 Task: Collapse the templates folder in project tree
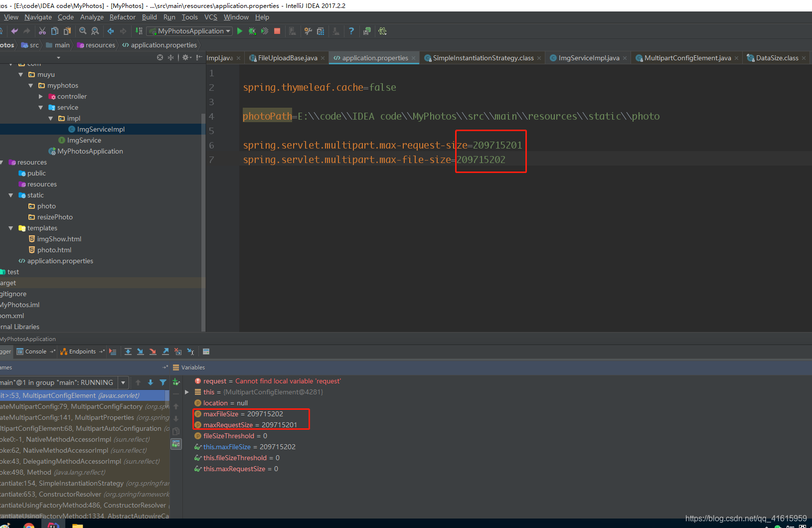[11, 228]
